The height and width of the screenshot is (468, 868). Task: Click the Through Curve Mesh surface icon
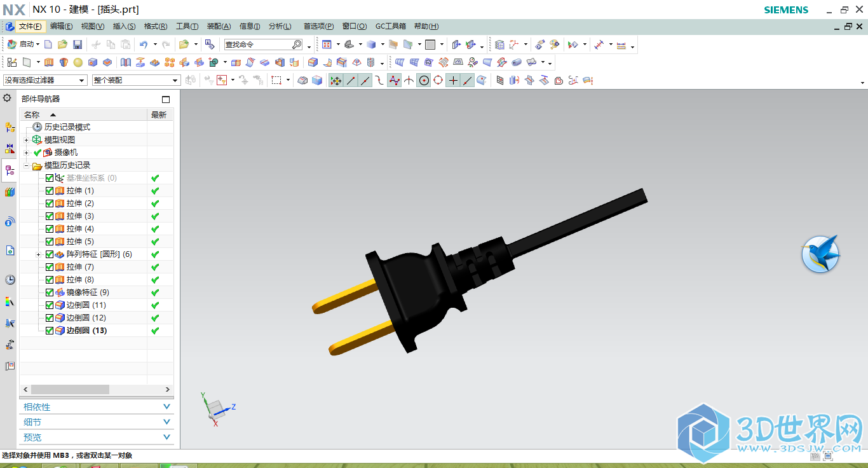tap(414, 62)
